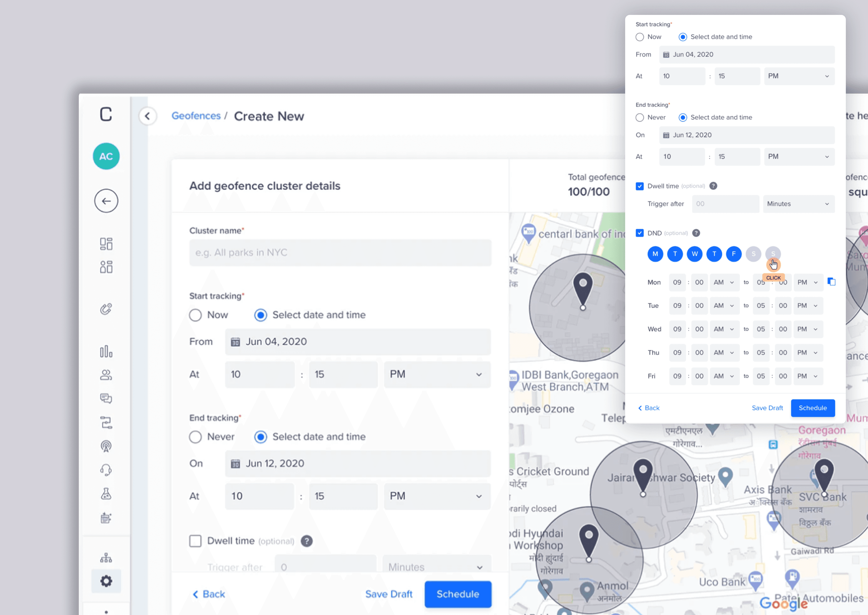Select the Now radio under Start tracking in main form
The image size is (868, 615).
pos(195,315)
